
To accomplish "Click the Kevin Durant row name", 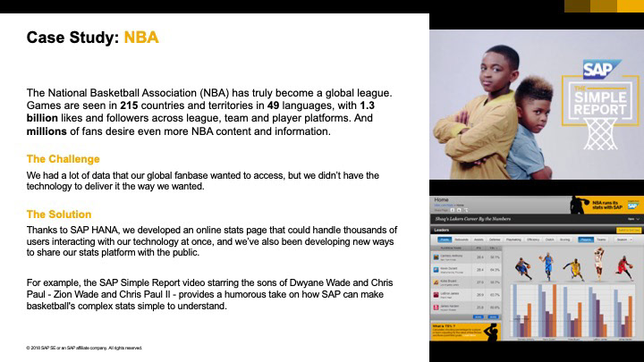I will pos(448,268).
